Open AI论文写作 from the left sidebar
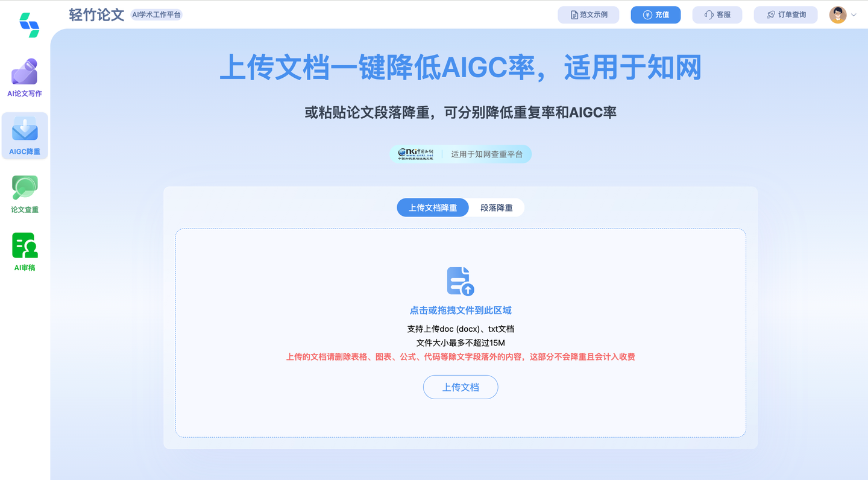The image size is (868, 480). pyautogui.click(x=24, y=77)
